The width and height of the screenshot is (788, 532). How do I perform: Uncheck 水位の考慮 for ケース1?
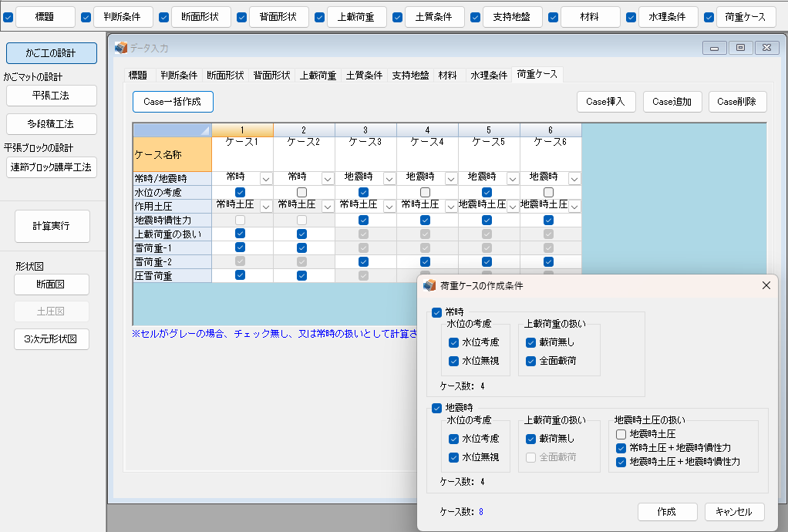click(x=241, y=193)
